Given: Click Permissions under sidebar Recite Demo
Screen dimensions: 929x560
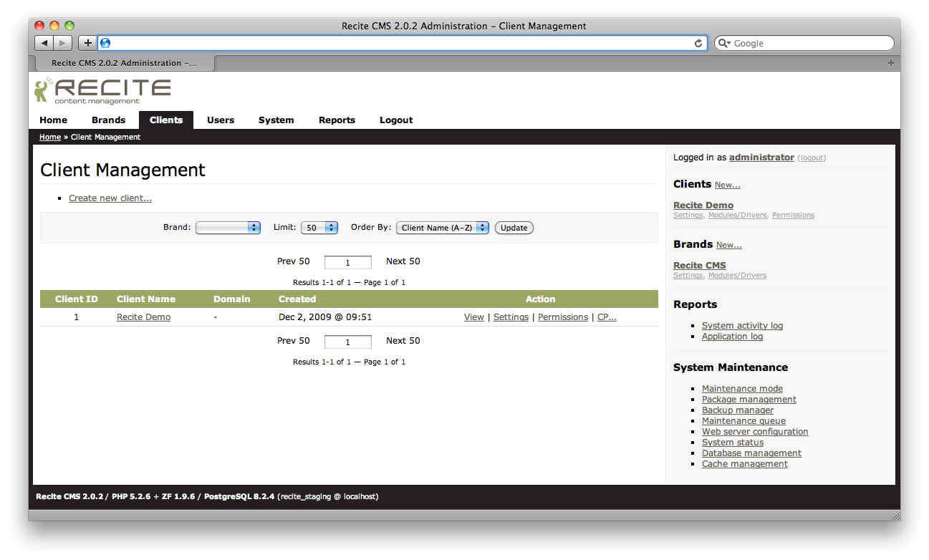Looking at the screenshot, I should point(793,215).
